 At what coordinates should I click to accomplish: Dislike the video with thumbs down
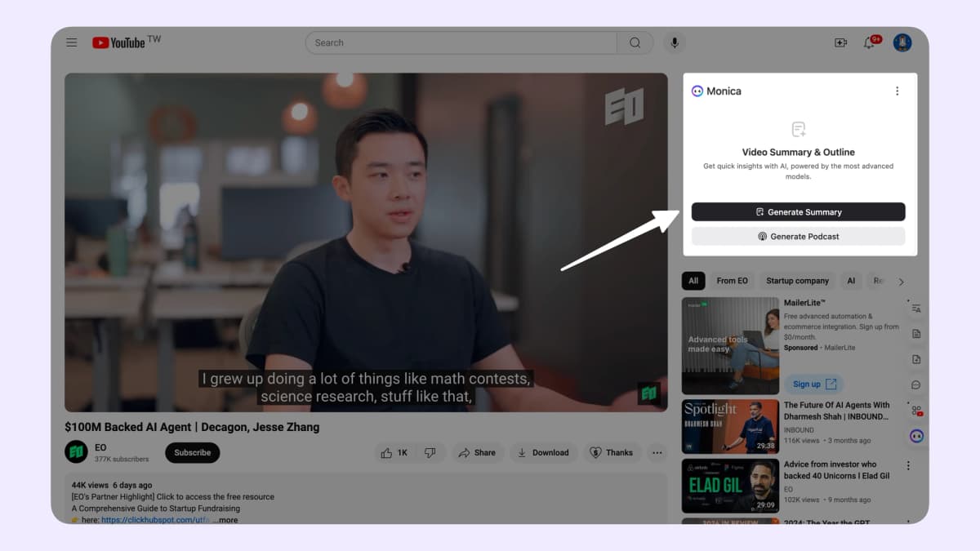point(430,452)
